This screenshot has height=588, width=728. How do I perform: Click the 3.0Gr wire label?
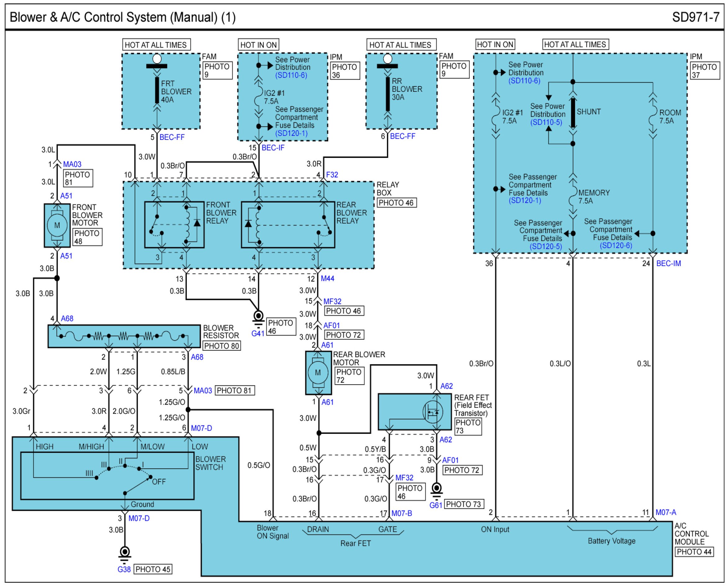pos(21,411)
